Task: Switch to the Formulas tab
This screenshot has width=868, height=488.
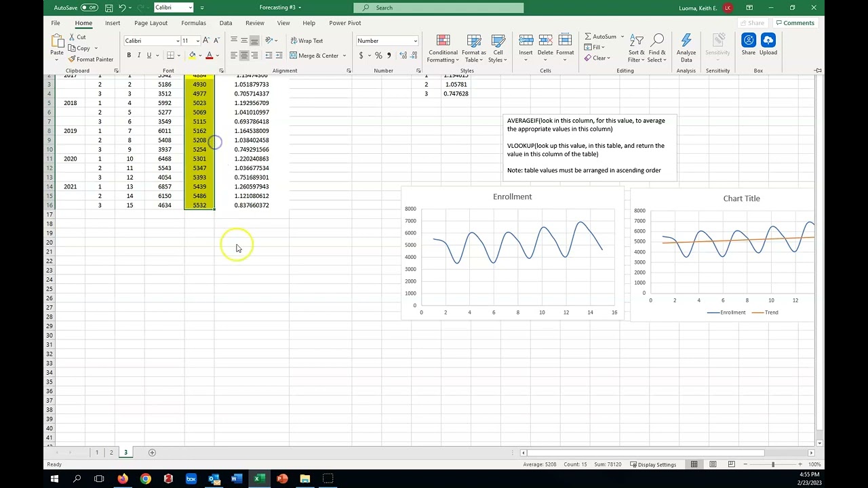Action: click(x=193, y=23)
